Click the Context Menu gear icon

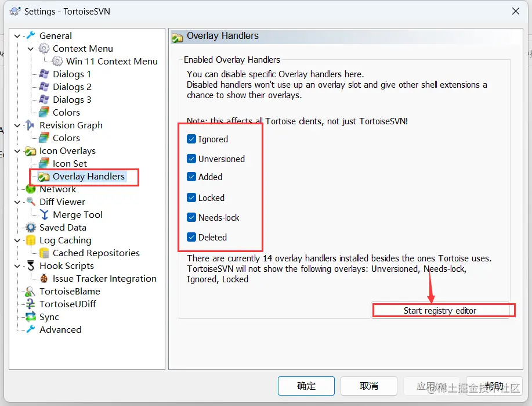pos(44,48)
